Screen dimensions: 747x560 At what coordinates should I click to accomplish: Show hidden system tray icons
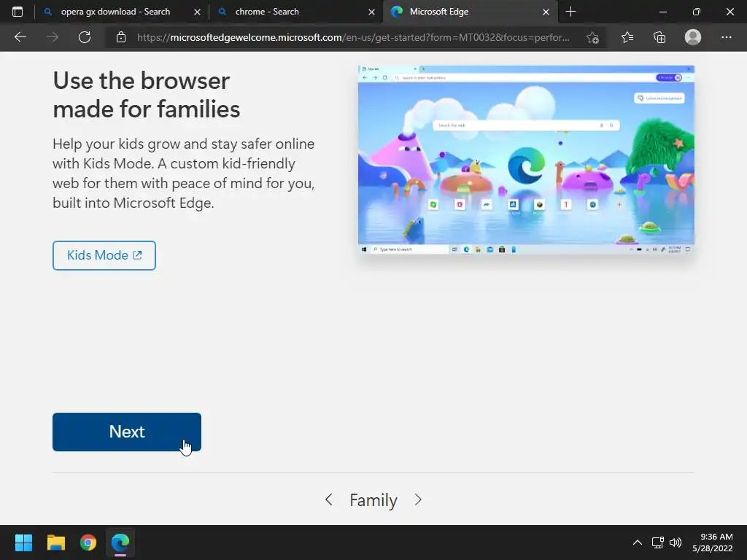[638, 542]
